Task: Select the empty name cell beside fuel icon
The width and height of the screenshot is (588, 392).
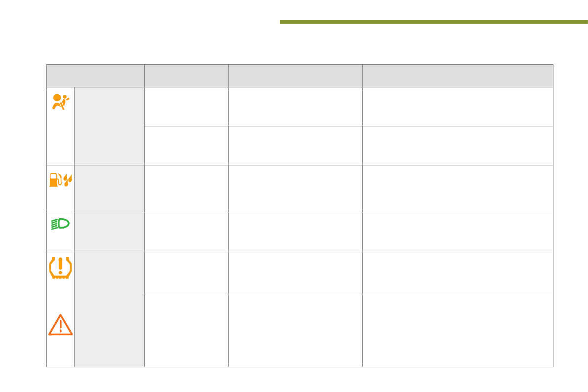Action: tap(109, 189)
